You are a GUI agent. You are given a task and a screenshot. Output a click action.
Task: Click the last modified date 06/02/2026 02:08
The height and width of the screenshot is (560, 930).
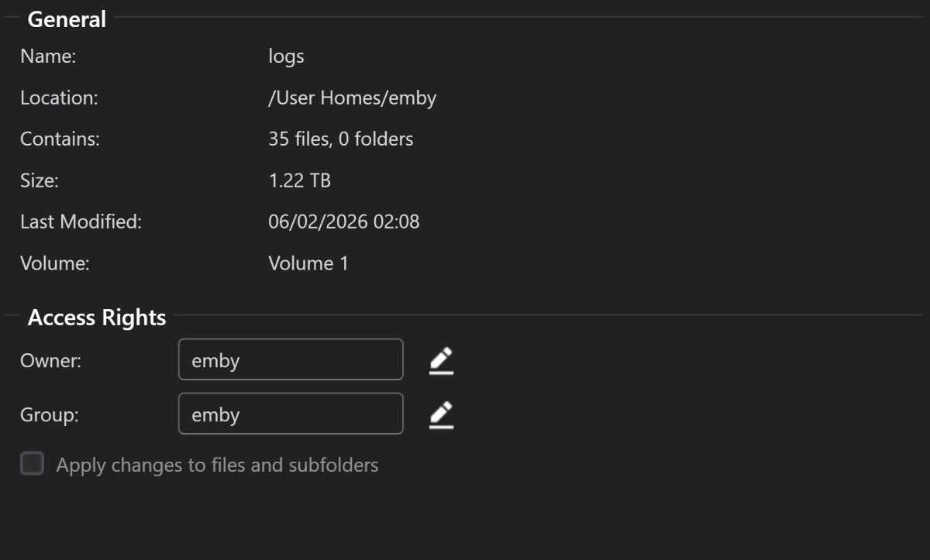pos(343,222)
